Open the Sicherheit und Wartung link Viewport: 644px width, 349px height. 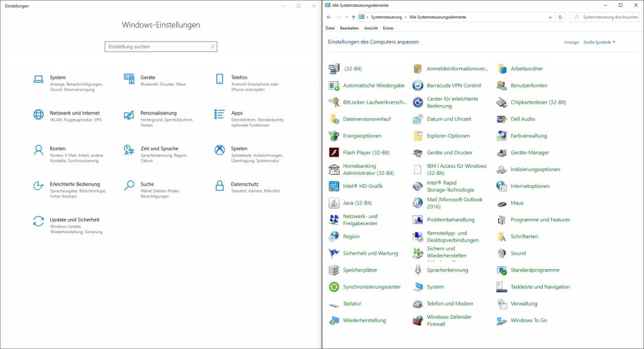click(x=370, y=253)
